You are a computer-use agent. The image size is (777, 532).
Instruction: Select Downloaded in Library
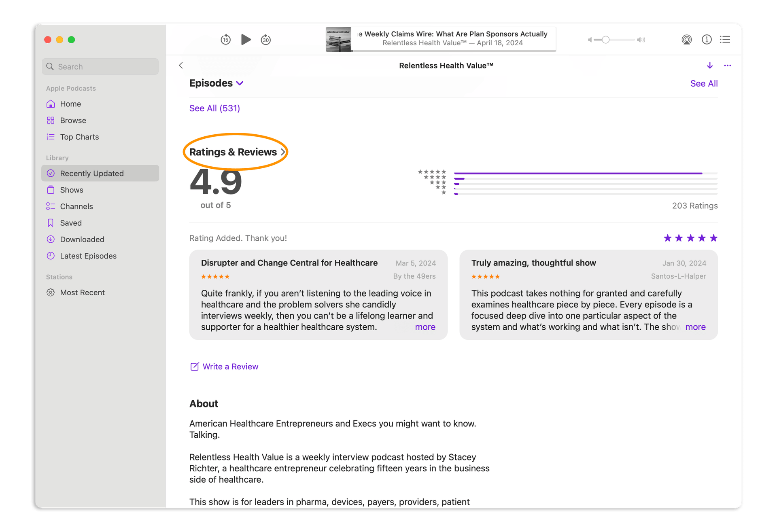(x=82, y=240)
